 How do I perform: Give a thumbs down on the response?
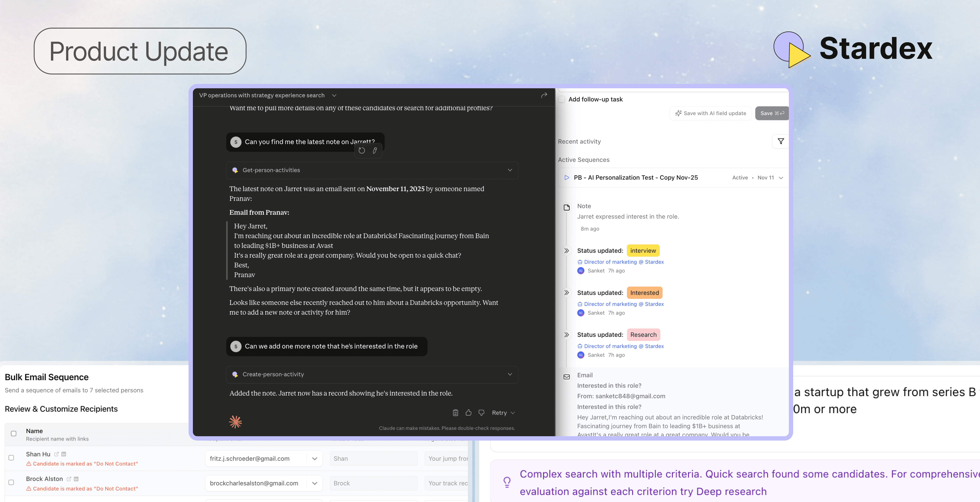[x=481, y=413]
